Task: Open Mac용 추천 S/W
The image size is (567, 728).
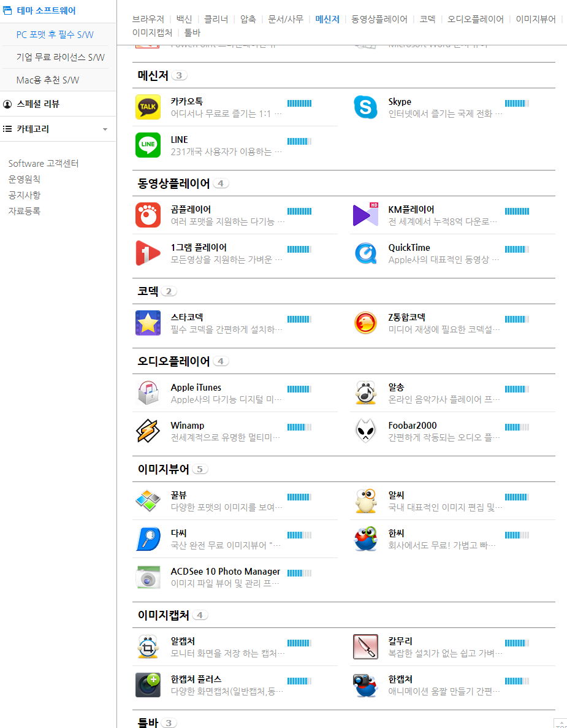Action: (x=48, y=80)
